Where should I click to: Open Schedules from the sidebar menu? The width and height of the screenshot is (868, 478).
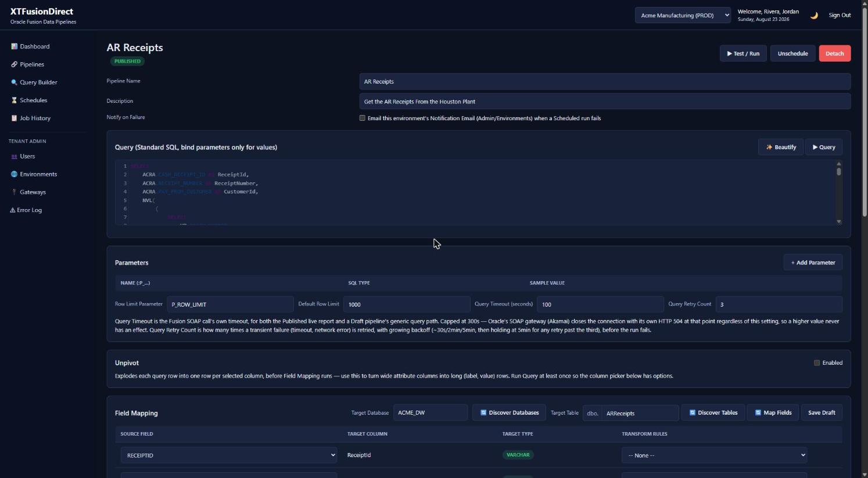point(34,100)
